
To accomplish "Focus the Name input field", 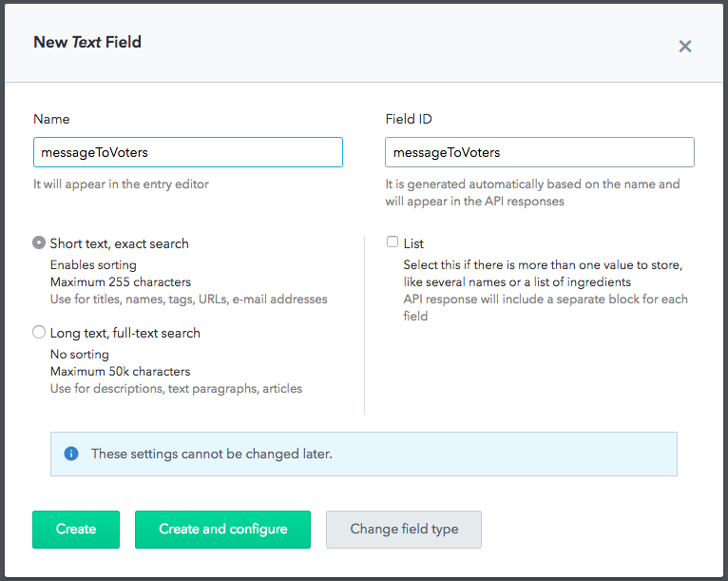I will 188,152.
